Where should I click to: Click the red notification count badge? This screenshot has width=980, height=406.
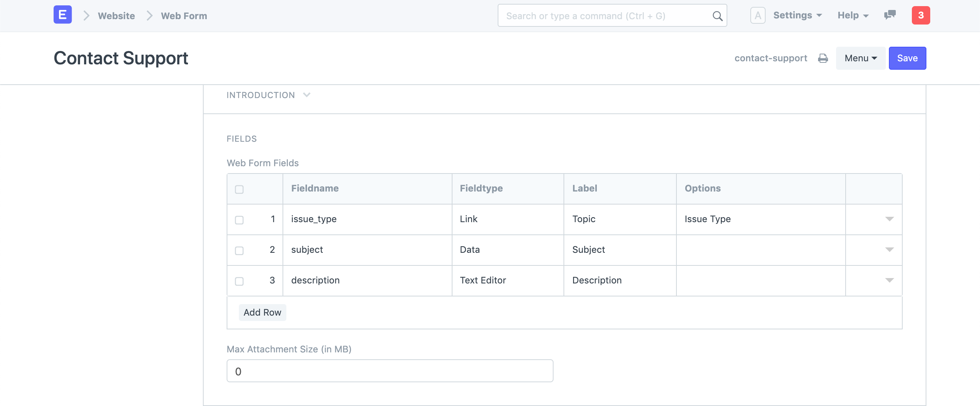pos(921,15)
